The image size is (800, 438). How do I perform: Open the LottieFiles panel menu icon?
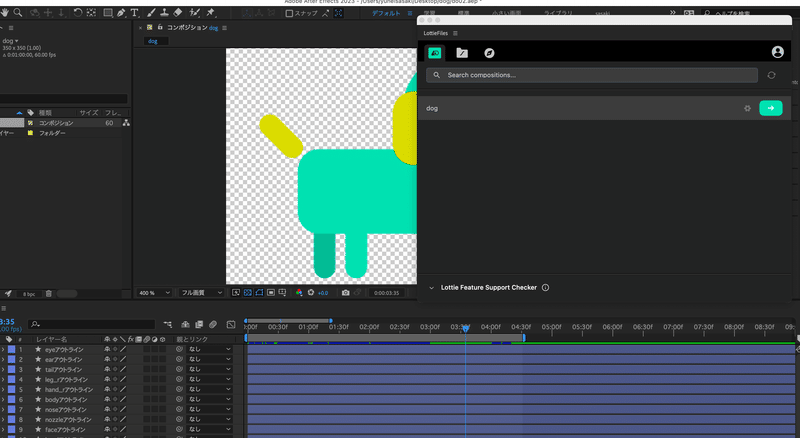(x=455, y=33)
